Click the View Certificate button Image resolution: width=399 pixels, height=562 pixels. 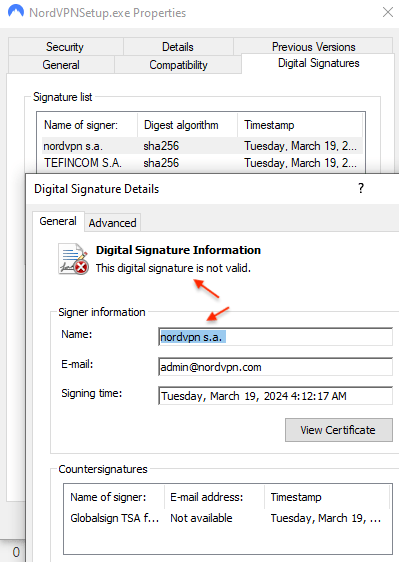tap(339, 430)
